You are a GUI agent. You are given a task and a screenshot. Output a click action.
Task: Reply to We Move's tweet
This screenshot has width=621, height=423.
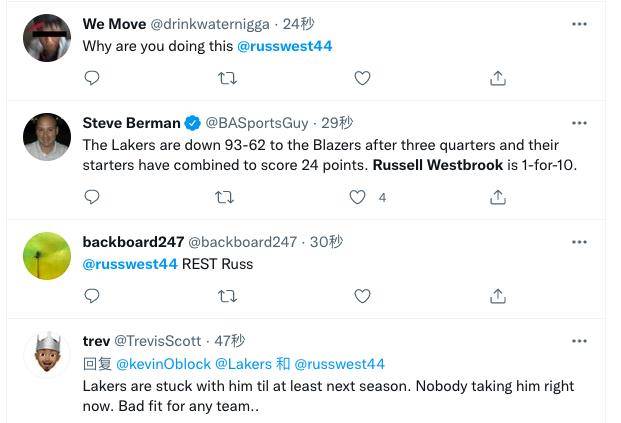[91, 78]
